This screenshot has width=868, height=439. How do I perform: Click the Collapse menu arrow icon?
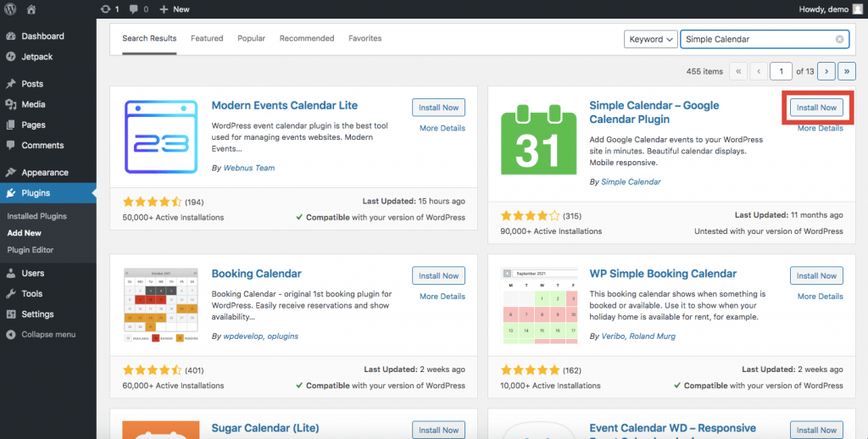[x=10, y=335]
